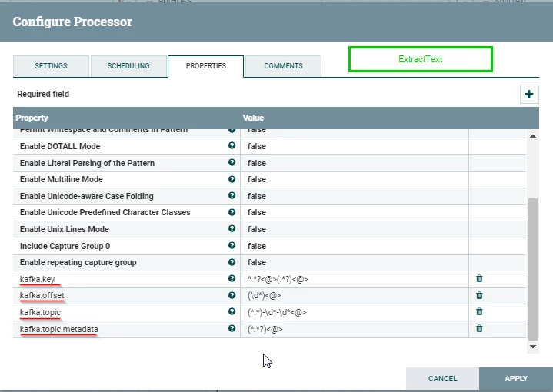Edit value of Enable Unicode-aware Case Folding
Viewport: 553px width, 392px height.
pos(355,196)
